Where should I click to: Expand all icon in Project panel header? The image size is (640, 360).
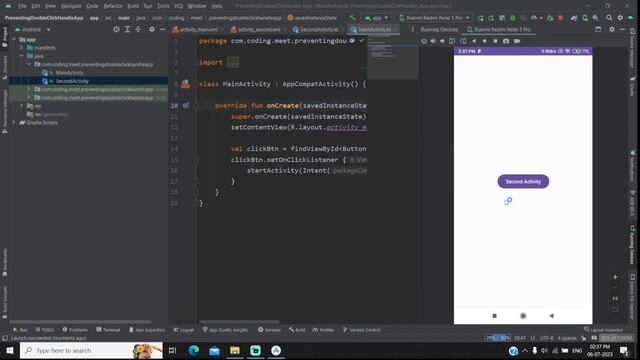pos(127,29)
